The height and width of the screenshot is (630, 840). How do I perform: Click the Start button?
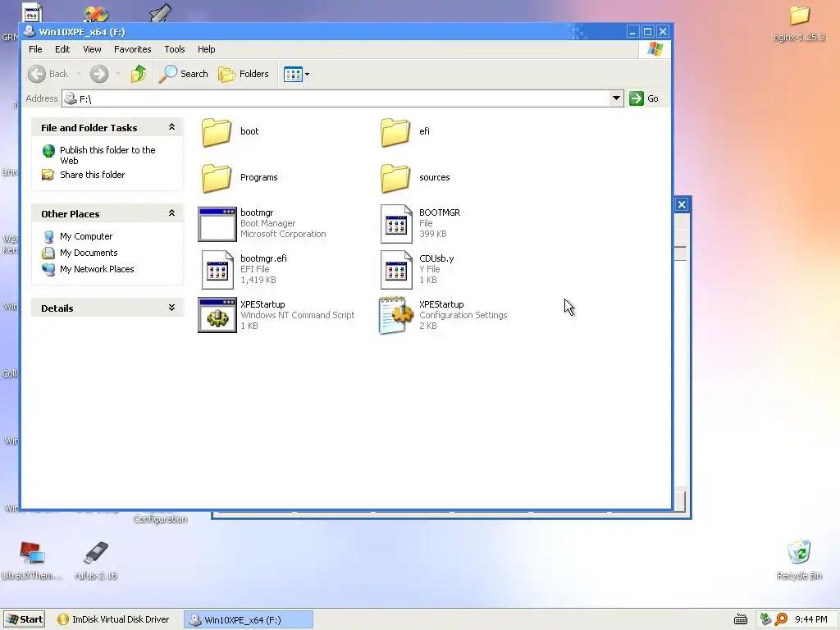[x=24, y=619]
